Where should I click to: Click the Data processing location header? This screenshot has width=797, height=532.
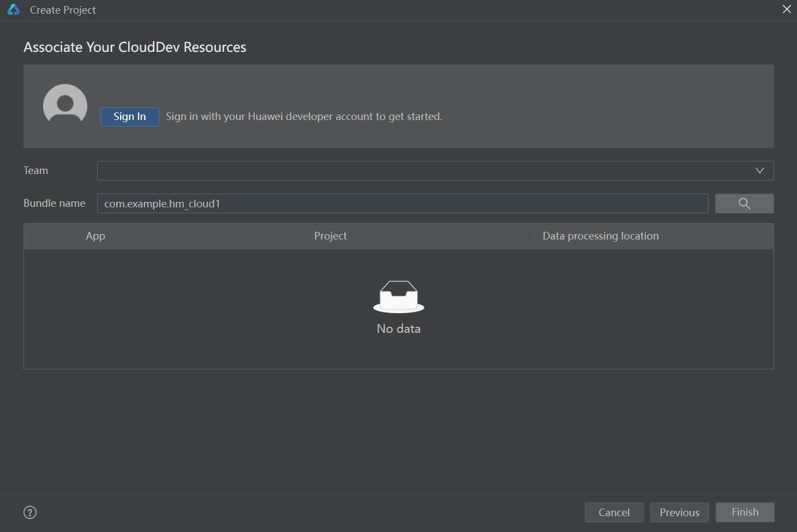(600, 236)
